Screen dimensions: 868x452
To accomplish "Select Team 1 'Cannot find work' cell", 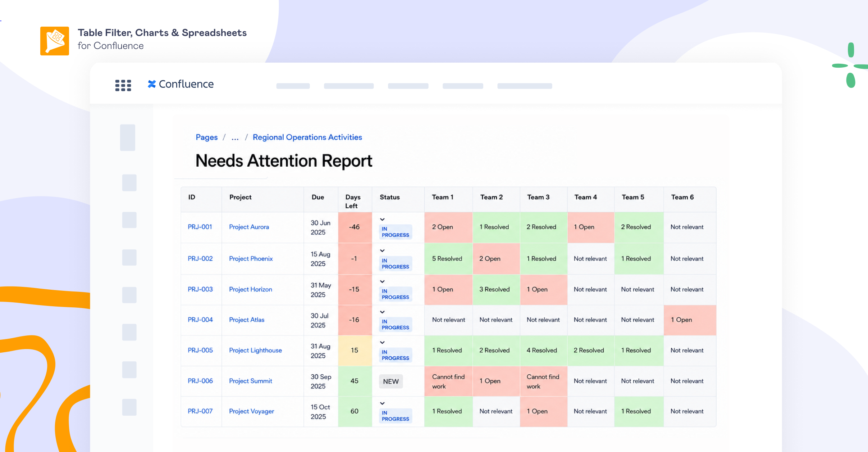I will pyautogui.click(x=448, y=381).
